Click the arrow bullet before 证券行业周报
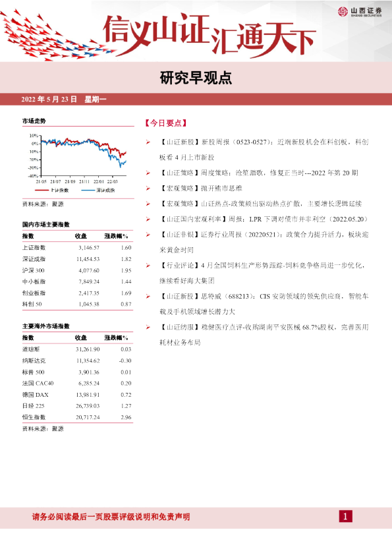Viewport: 392px width, 555px height. coord(148,235)
